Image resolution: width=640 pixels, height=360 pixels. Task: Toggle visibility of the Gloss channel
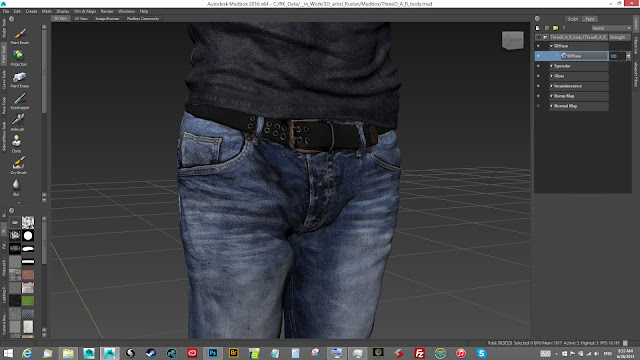[x=538, y=76]
